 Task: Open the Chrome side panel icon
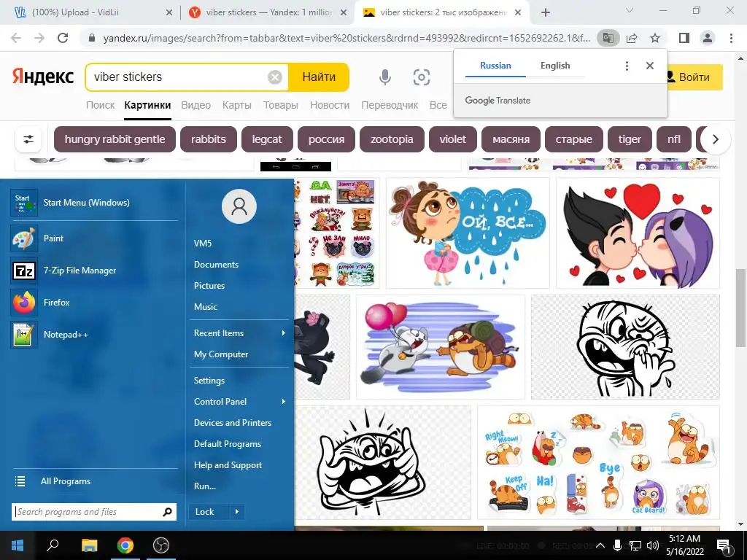[x=684, y=38]
